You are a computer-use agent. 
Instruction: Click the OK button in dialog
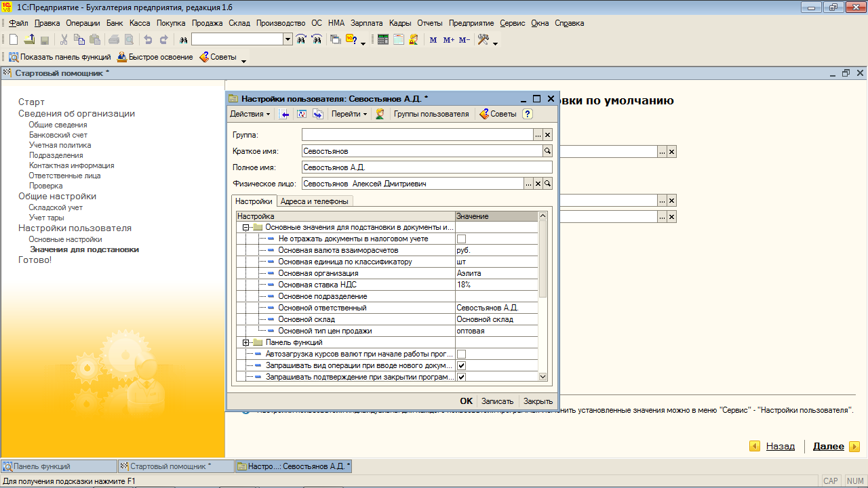tap(466, 401)
